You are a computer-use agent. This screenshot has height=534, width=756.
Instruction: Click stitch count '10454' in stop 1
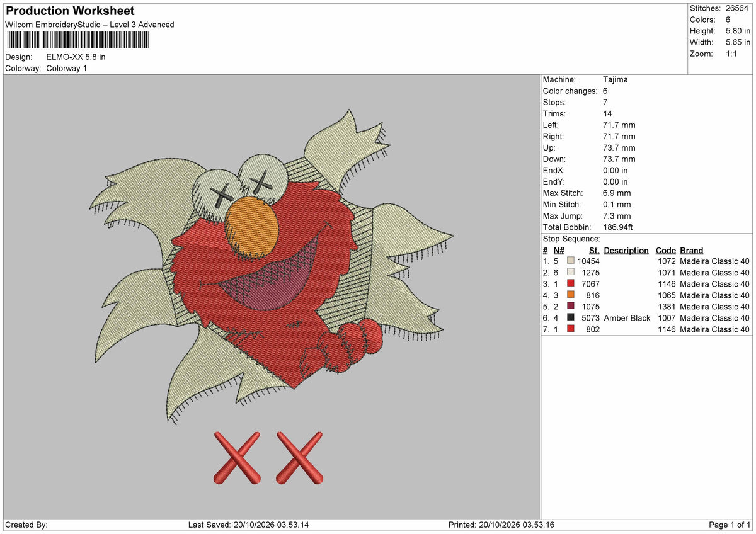click(x=588, y=261)
